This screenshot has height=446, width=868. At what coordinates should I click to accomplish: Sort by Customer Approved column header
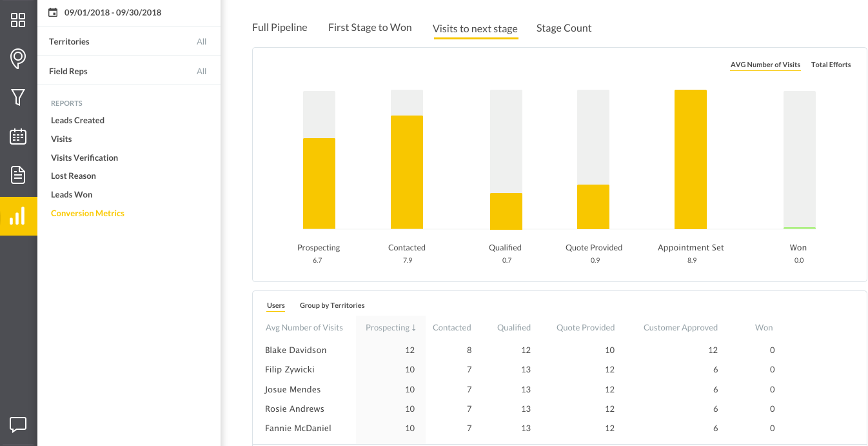(x=680, y=327)
